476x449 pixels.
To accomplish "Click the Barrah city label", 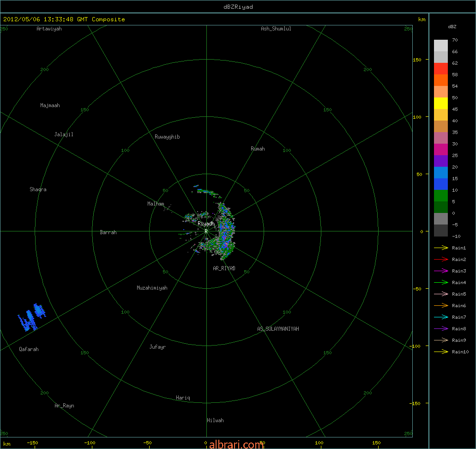I will (x=108, y=232).
